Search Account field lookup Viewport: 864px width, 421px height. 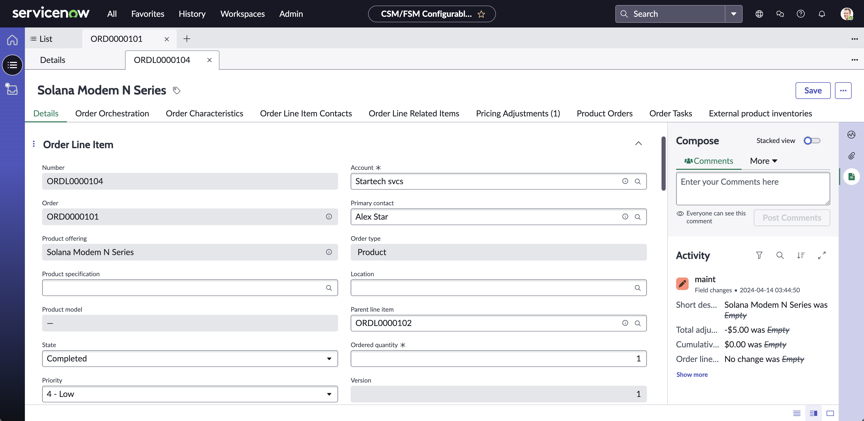click(x=638, y=181)
